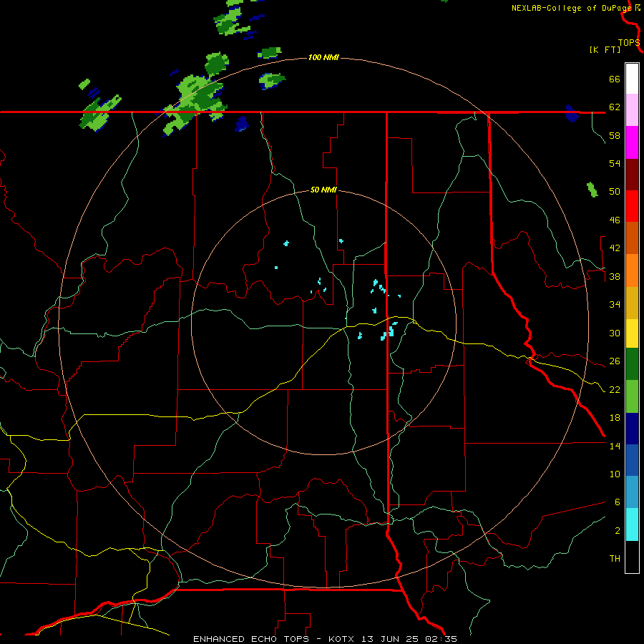Choose the bright orange legend swatch
The height and width of the screenshot is (644, 644).
pos(632,270)
